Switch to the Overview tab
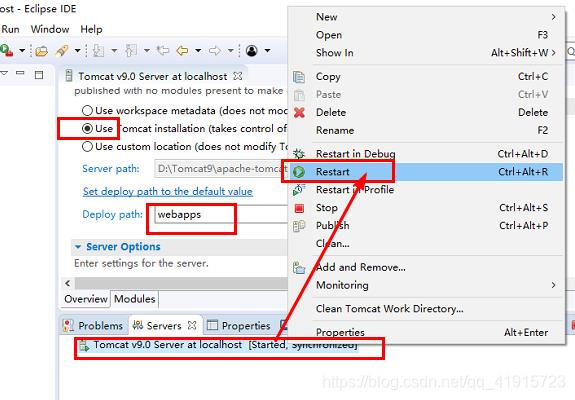 coord(86,299)
